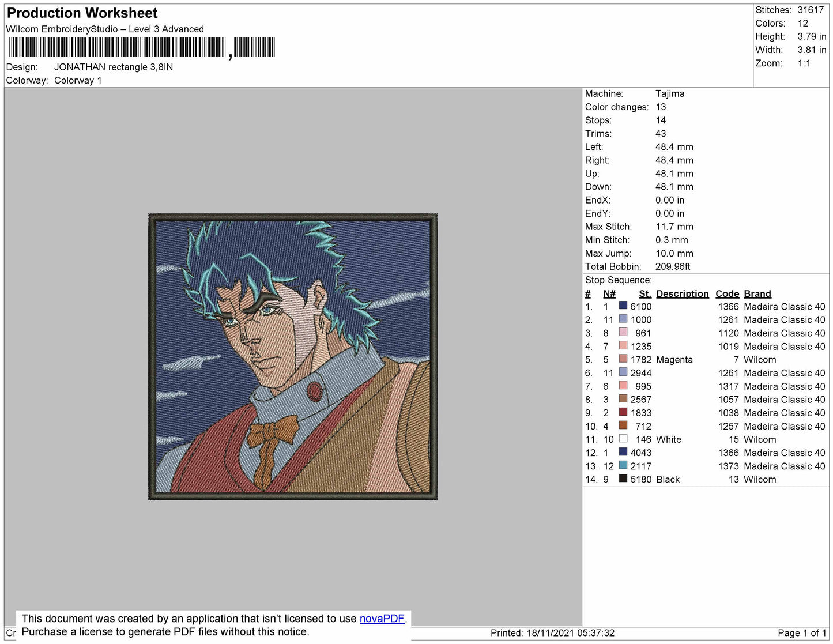Click the "Stop Sequence:" heading

pos(619,280)
